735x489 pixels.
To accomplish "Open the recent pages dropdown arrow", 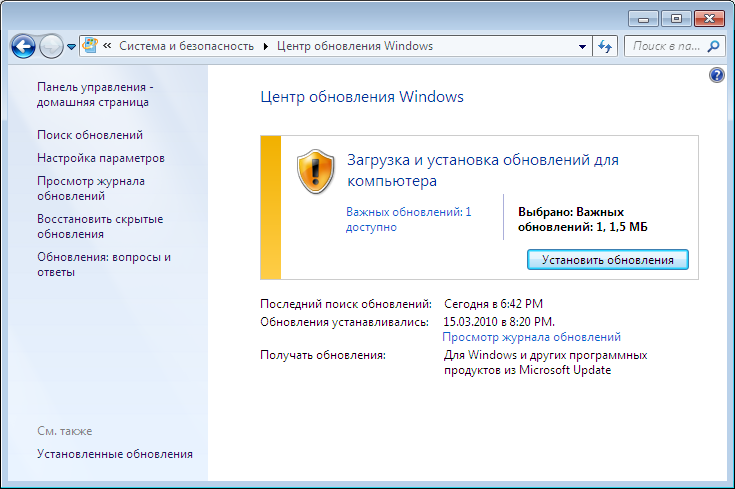I will pyautogui.click(x=71, y=47).
